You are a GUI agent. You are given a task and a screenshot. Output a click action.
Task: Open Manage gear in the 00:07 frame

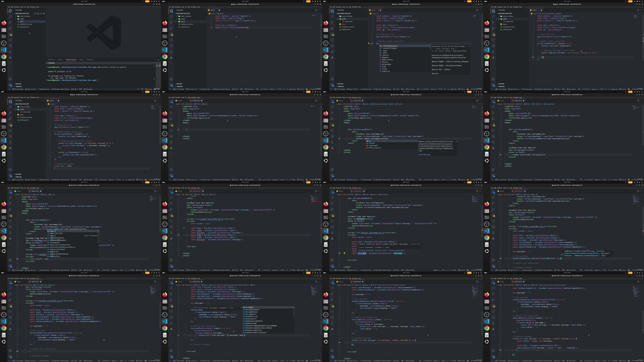(x=10, y=85)
